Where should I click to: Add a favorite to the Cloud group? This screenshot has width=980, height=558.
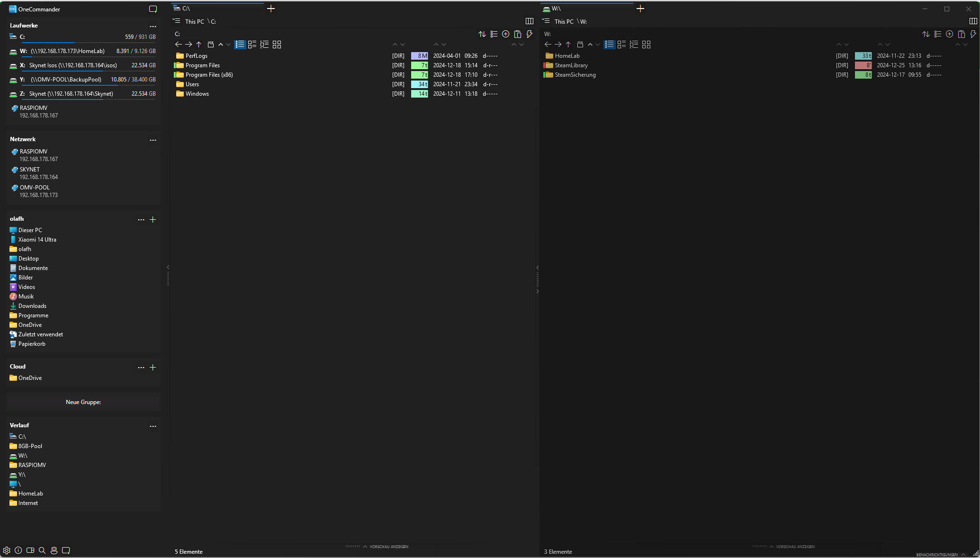coord(153,368)
